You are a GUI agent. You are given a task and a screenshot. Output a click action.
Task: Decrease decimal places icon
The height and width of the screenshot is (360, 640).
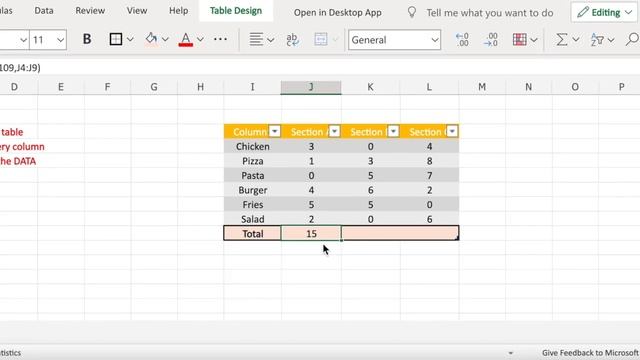coord(462,40)
